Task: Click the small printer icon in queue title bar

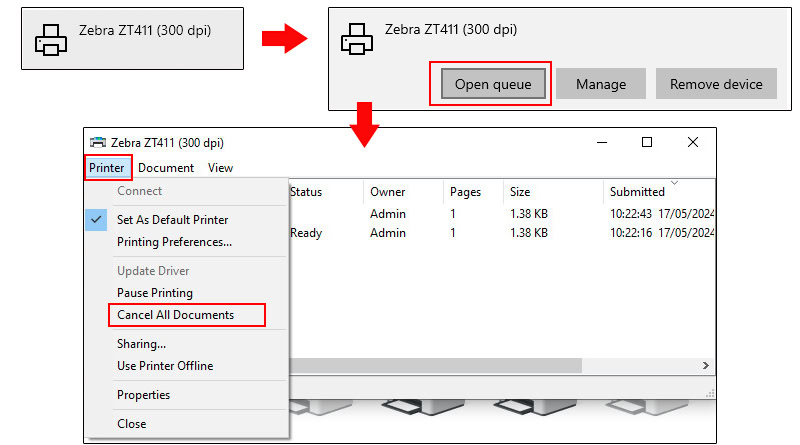Action: coord(97,143)
